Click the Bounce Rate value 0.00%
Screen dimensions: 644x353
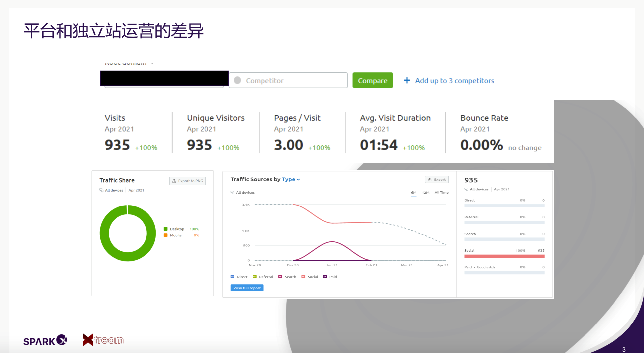point(482,145)
